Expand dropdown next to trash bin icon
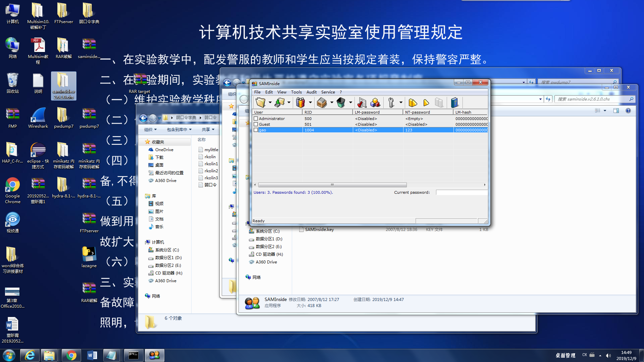Image resolution: width=644 pixels, height=362 pixels. 351,103
